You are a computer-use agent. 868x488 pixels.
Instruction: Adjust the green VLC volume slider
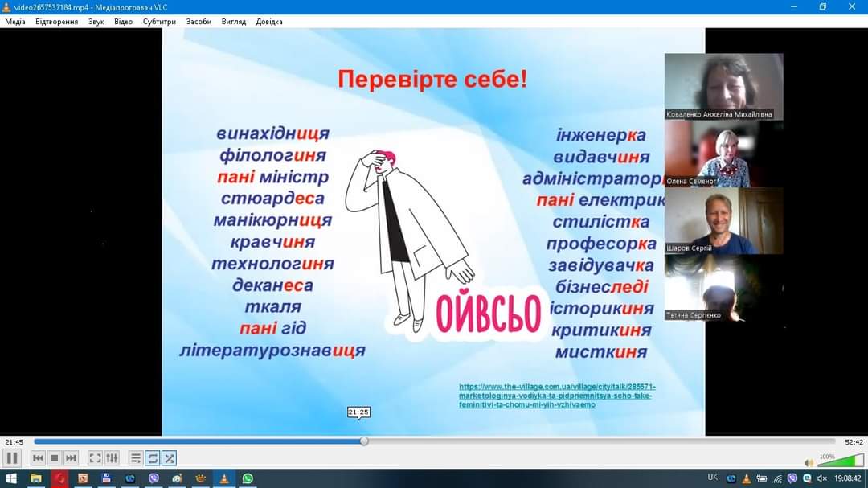pyautogui.click(x=841, y=461)
